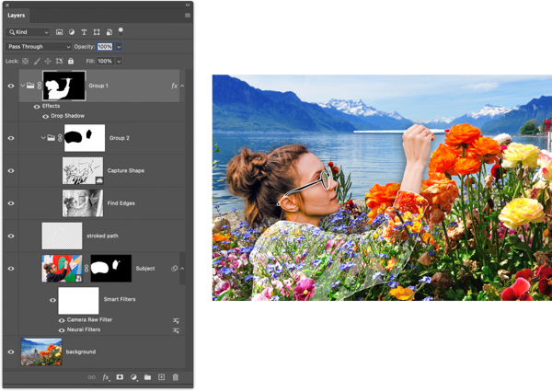Filter layers by pixel layer icon
The width and height of the screenshot is (552, 392).
[59, 32]
